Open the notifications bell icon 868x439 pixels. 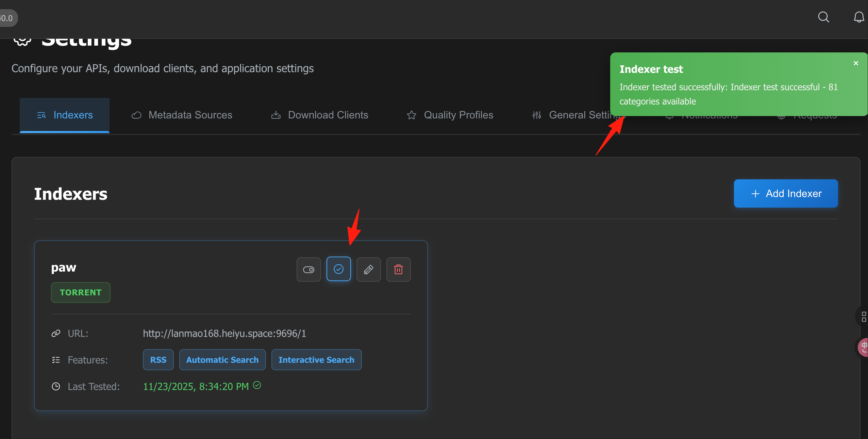(x=859, y=17)
